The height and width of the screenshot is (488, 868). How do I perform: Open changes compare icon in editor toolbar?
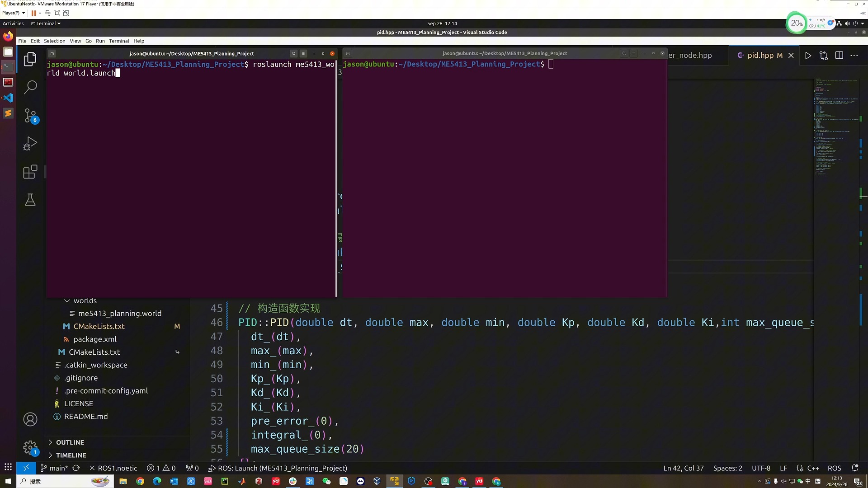pos(824,55)
